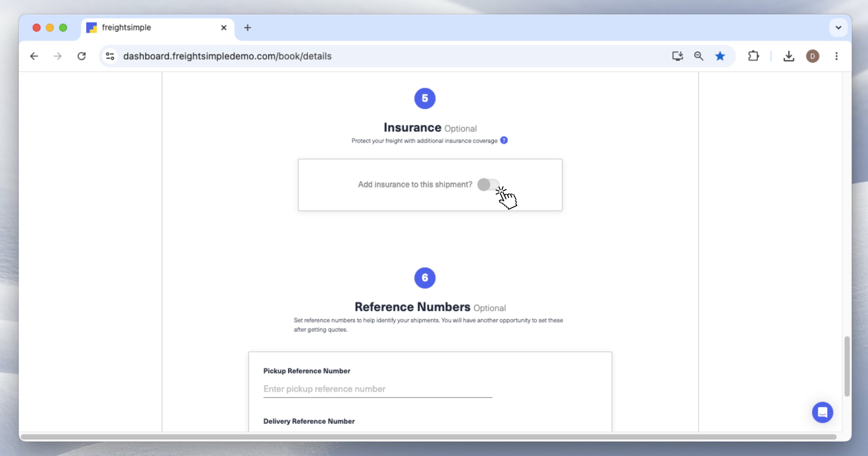This screenshot has width=868, height=456.
Task: Click the horizontal scrollbar at bottom
Action: [x=428, y=437]
